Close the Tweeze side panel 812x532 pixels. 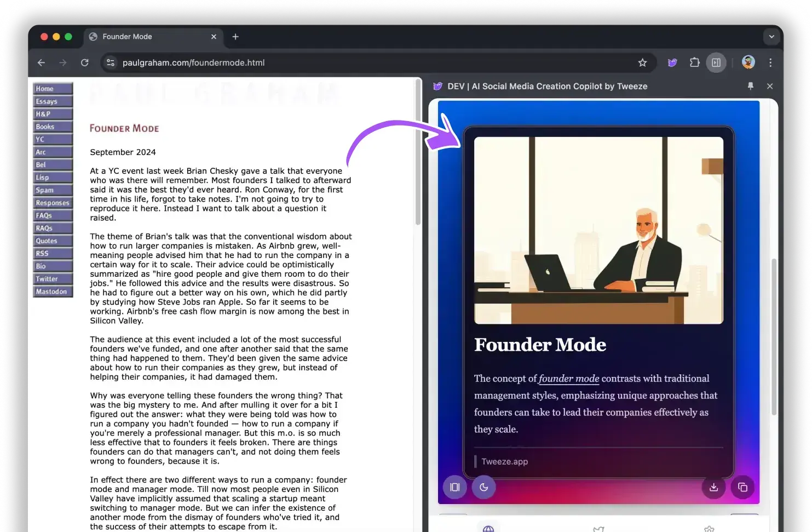[x=770, y=86]
